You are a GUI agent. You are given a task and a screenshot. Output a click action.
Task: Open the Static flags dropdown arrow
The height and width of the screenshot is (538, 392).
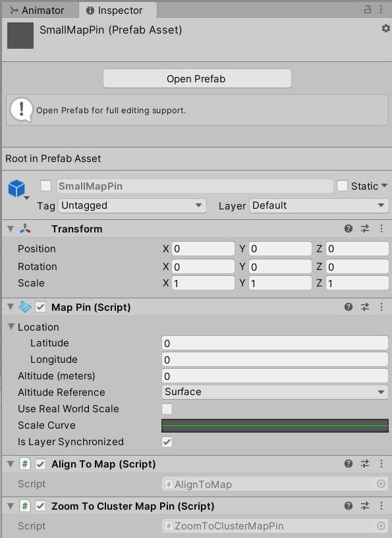coord(384,186)
